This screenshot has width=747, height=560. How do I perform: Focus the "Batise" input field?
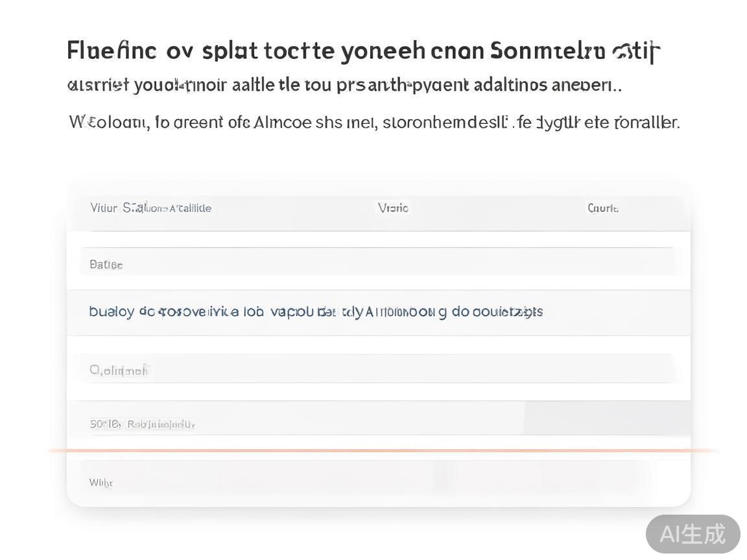[379, 264]
